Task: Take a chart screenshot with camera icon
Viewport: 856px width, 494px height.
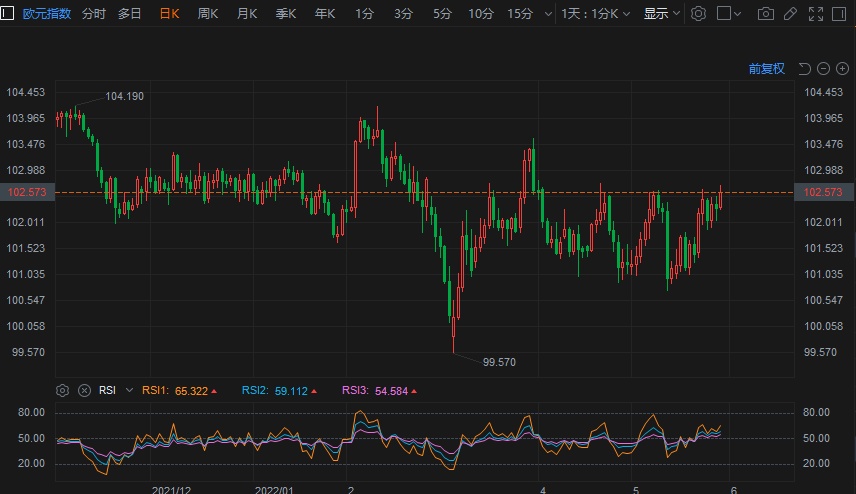Action: 766,14
